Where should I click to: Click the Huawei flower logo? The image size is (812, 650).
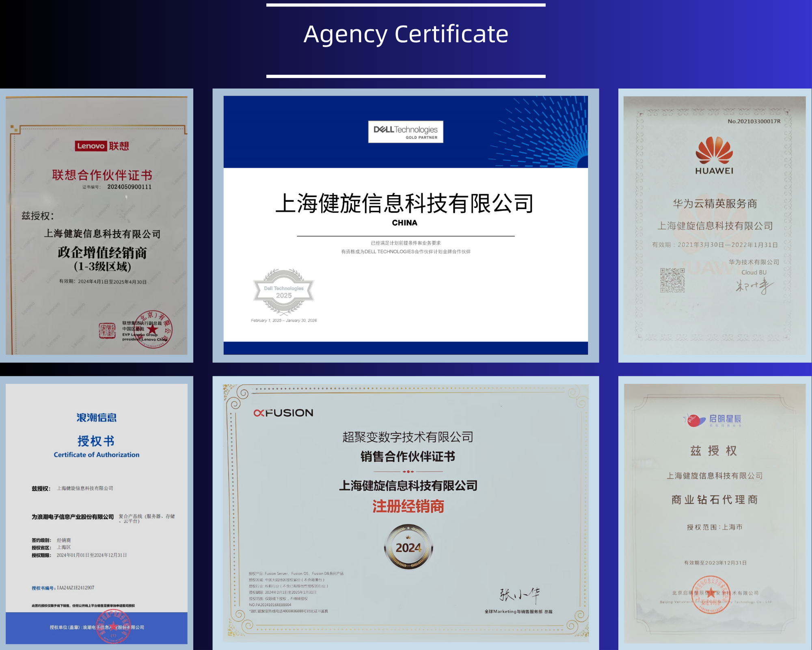click(x=714, y=150)
